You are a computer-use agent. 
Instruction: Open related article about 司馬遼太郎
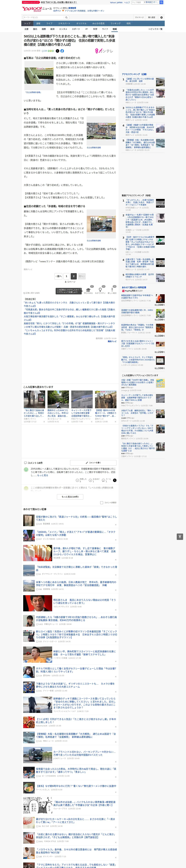pyautogui.click(x=69, y=311)
